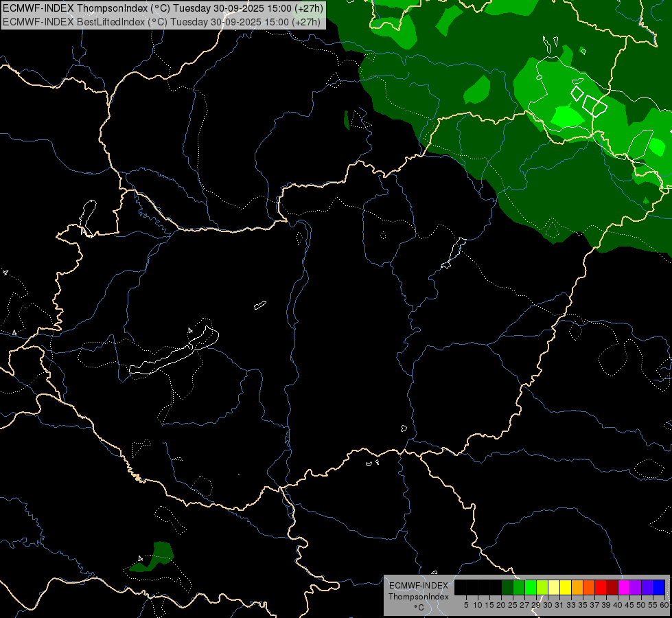Select the dark red 39-40 legend swatch

[612, 587]
